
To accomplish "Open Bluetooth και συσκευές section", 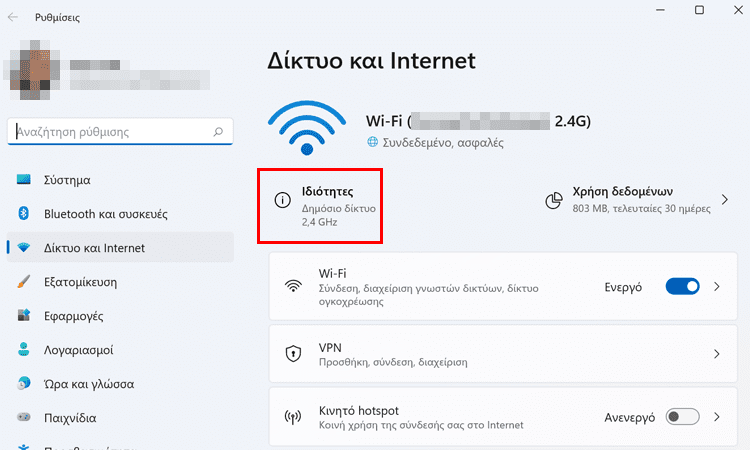I will [120, 214].
